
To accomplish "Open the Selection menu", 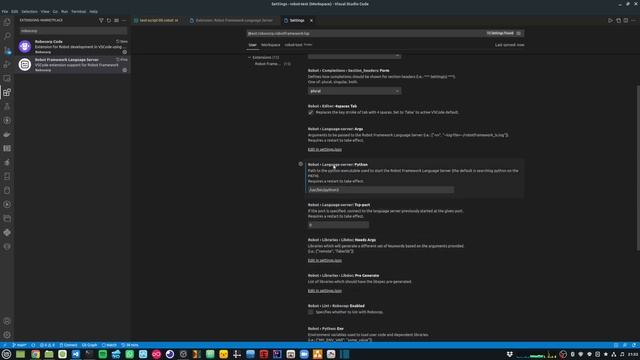I will [x=29, y=11].
